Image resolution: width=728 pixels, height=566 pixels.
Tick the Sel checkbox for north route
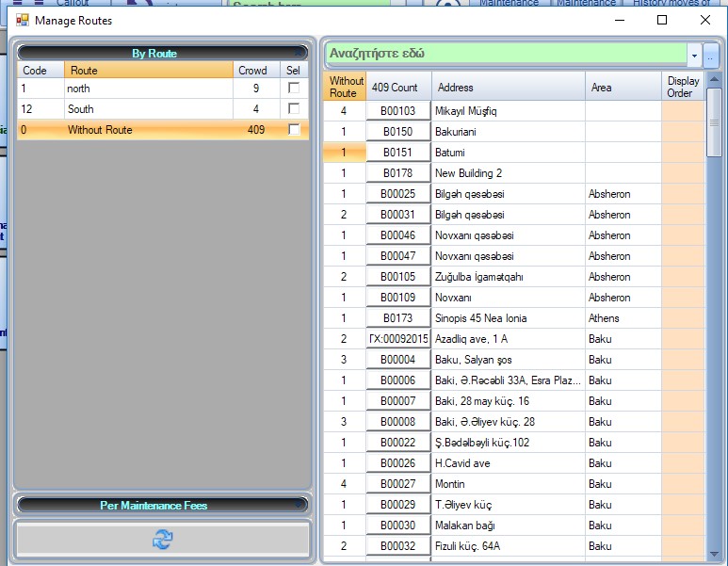(294, 89)
